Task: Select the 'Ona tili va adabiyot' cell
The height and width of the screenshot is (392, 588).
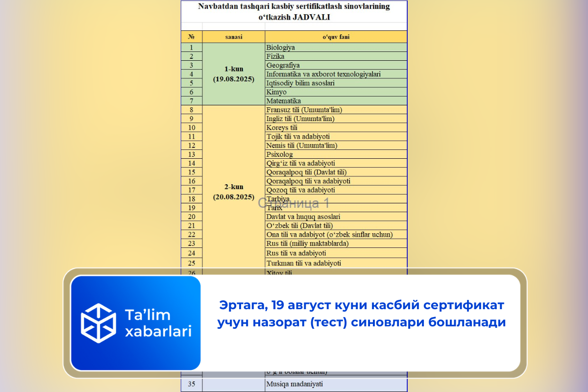Action: click(x=336, y=234)
